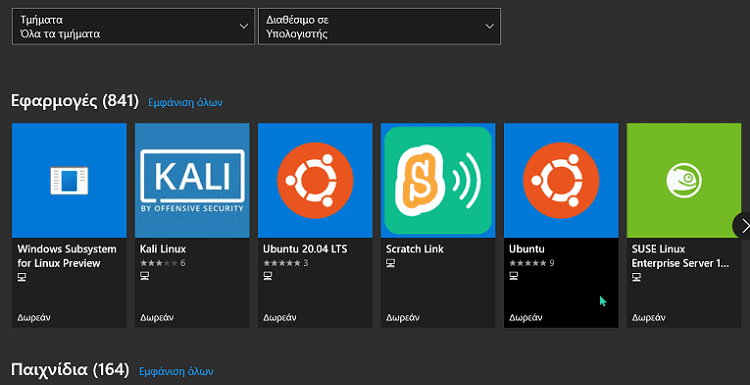Open the Kali Linux logo tile
Viewport: 750px width, 385px height.
tap(192, 180)
